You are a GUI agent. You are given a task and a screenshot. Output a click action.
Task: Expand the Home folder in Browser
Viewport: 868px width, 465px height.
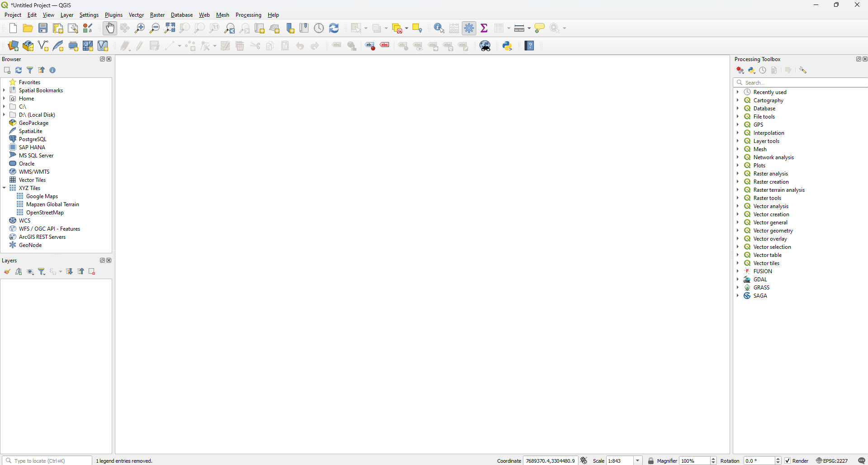click(4, 98)
